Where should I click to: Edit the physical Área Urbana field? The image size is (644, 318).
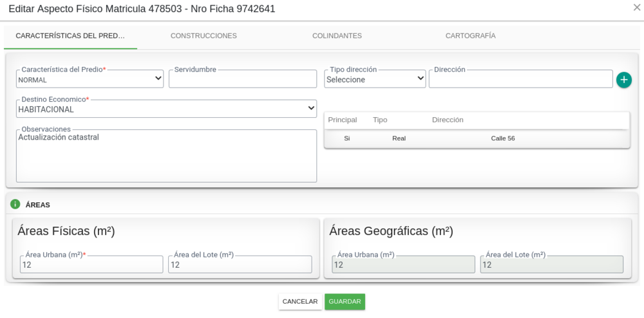point(91,265)
